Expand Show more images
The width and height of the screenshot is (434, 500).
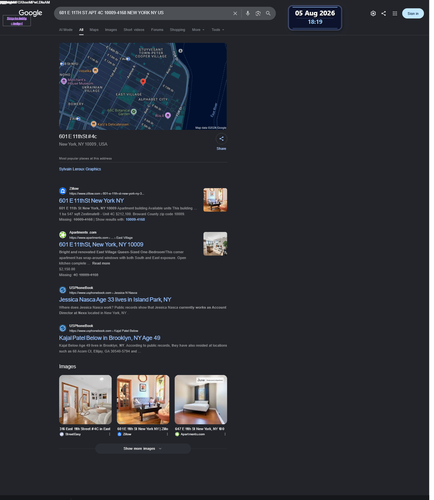pos(143,449)
